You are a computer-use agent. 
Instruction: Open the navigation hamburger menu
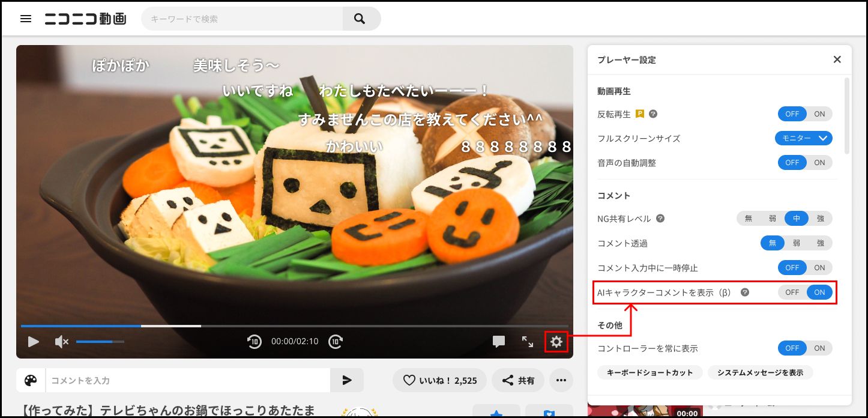click(x=25, y=18)
